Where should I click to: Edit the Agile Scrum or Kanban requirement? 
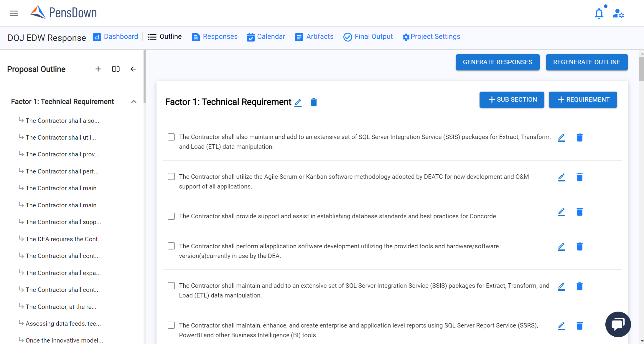pyautogui.click(x=561, y=177)
